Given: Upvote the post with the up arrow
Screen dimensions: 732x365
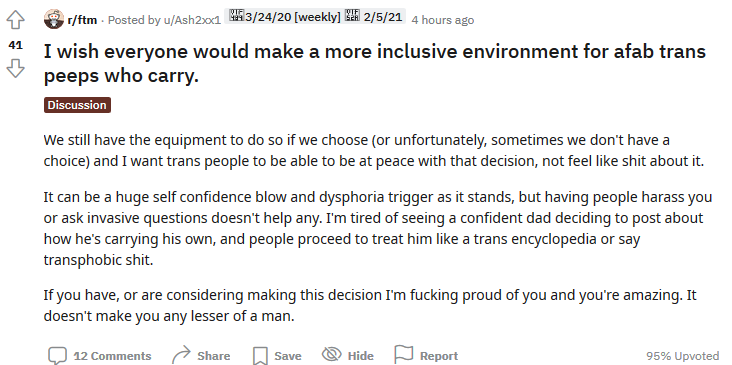Looking at the screenshot, I should pos(15,20).
